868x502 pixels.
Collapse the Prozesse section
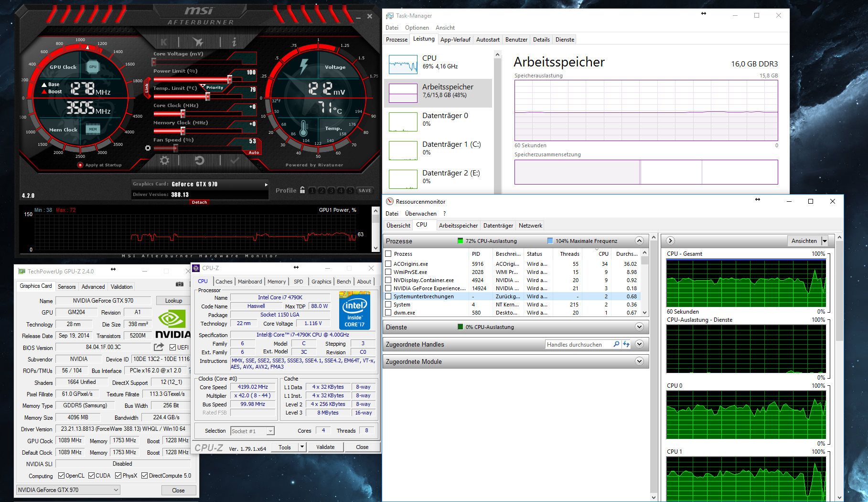[x=640, y=241]
